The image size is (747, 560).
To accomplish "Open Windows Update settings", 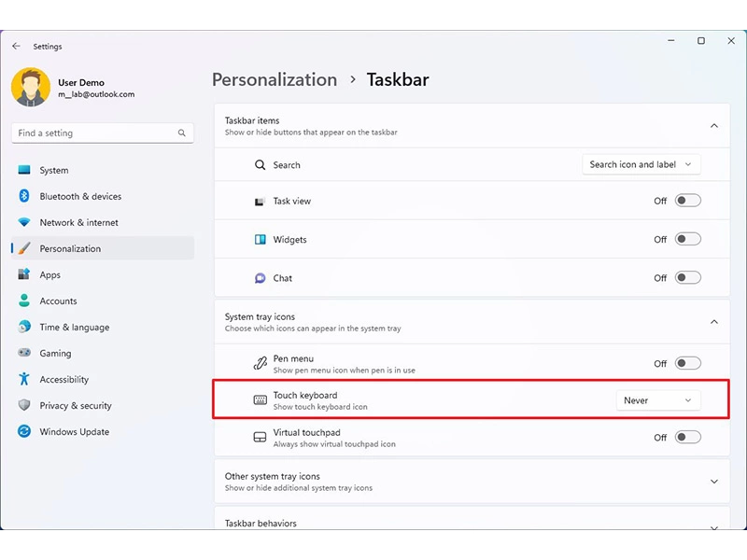I will click(71, 431).
